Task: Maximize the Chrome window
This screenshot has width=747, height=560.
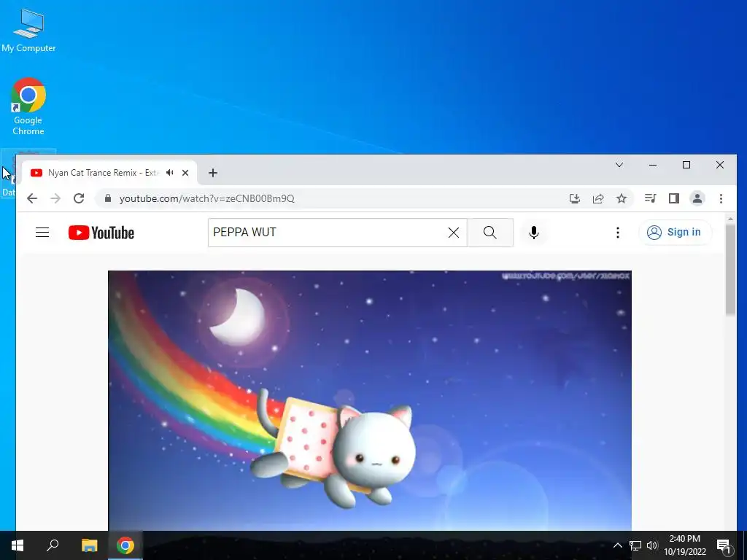Action: (686, 165)
